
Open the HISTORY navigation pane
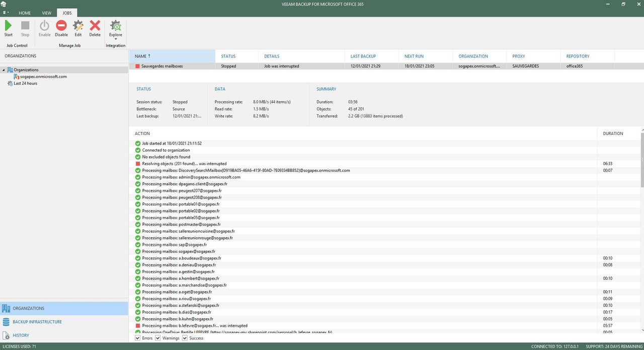[x=64, y=335]
